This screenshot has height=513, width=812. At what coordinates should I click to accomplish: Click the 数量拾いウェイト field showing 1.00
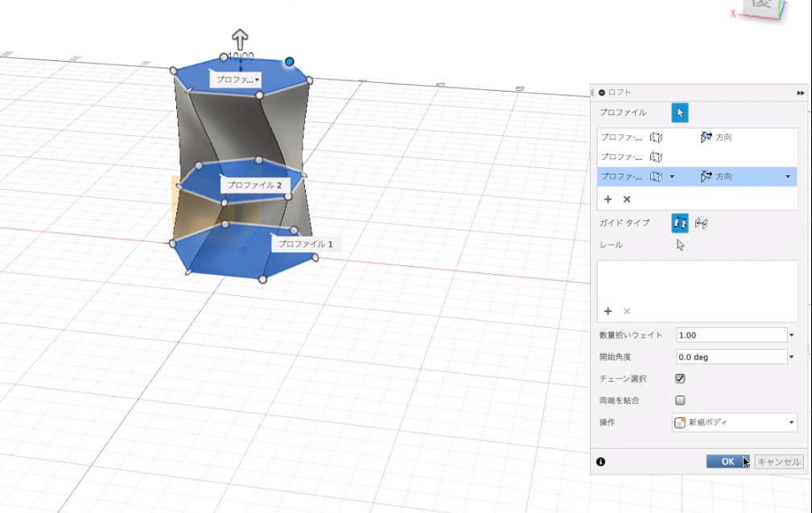point(732,335)
